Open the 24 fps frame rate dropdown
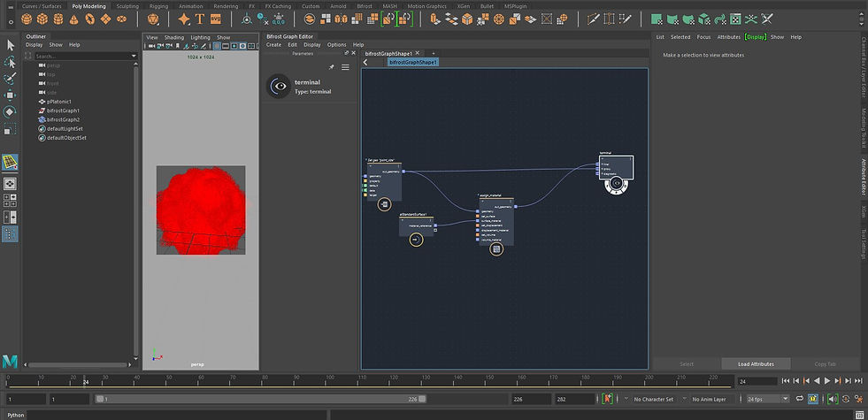This screenshot has width=868, height=420. pyautogui.click(x=768, y=399)
